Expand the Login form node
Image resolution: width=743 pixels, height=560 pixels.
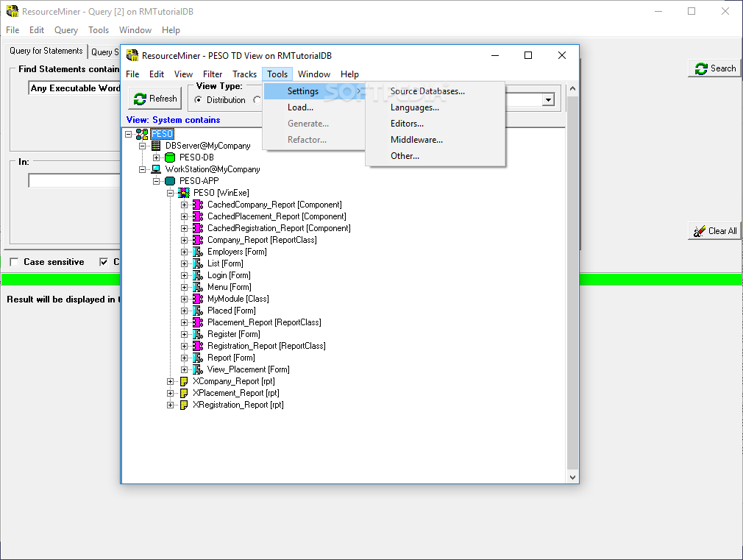click(185, 275)
